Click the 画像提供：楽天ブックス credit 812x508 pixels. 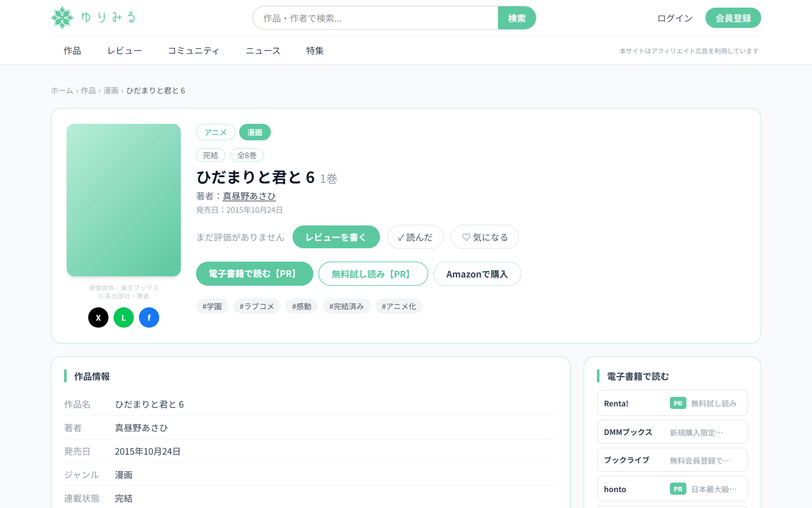[123, 288]
